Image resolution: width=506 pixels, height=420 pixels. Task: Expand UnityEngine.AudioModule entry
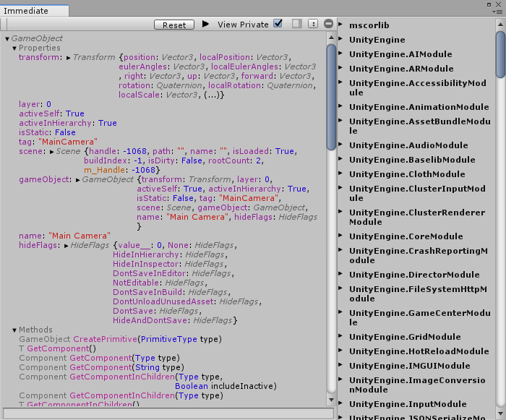(340, 145)
